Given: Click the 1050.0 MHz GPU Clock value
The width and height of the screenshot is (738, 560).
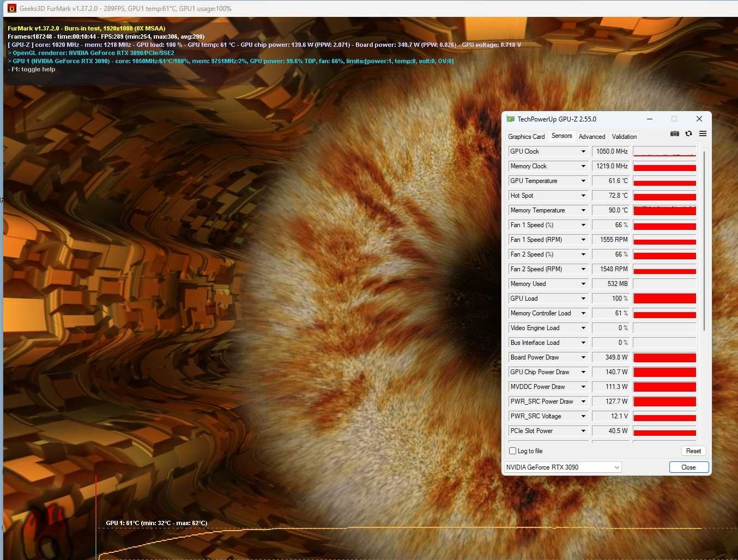Looking at the screenshot, I should tap(611, 151).
